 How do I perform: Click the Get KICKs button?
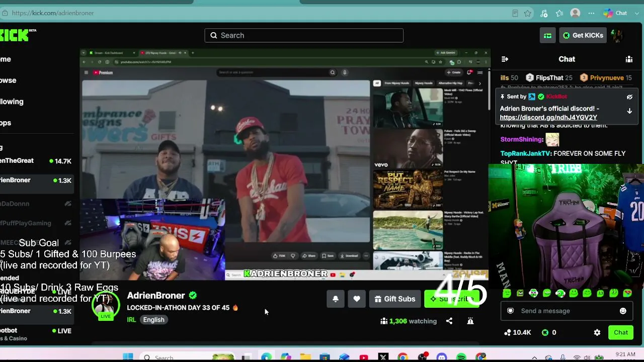[583, 35]
